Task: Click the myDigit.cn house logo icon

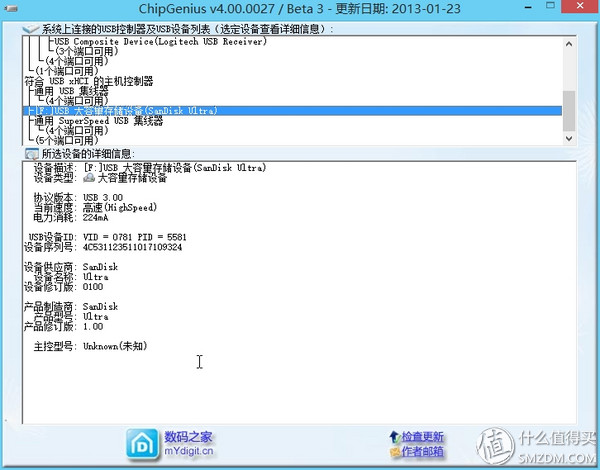Action: pos(142,444)
